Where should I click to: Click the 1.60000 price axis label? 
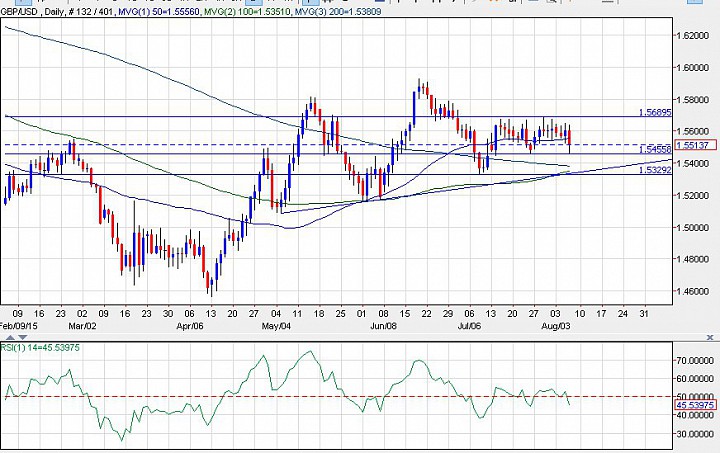point(693,68)
